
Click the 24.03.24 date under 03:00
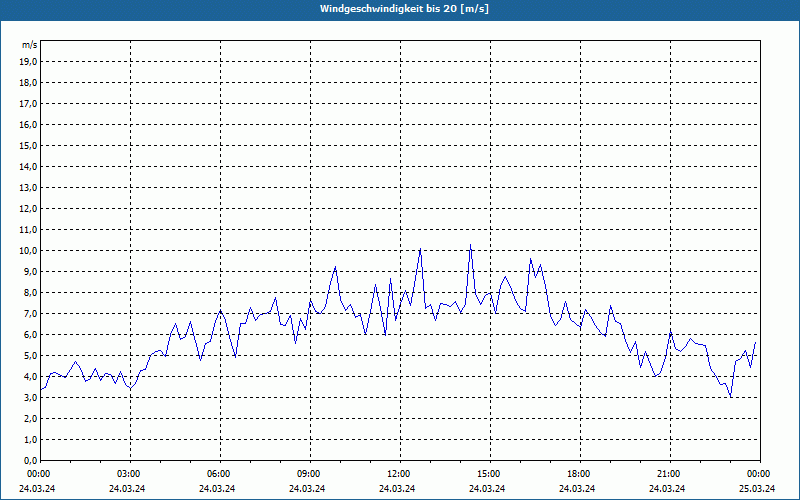coord(127,489)
